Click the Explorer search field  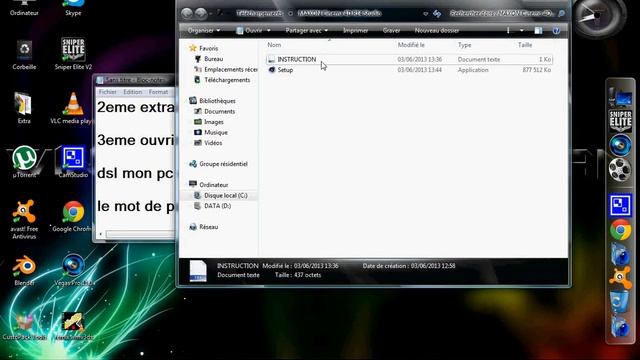click(507, 13)
